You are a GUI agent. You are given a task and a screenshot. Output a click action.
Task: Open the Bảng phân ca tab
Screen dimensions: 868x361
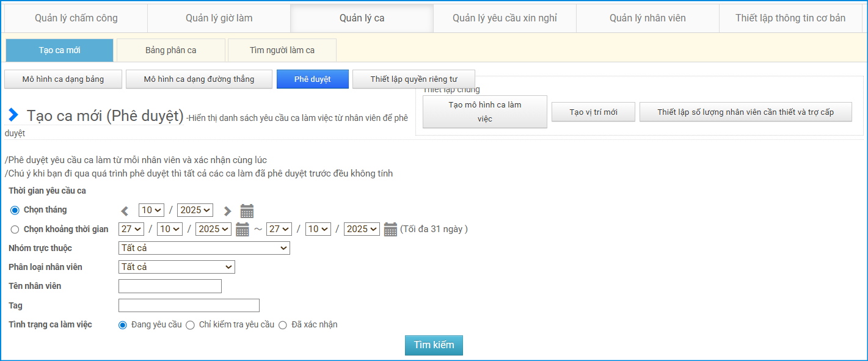(171, 50)
